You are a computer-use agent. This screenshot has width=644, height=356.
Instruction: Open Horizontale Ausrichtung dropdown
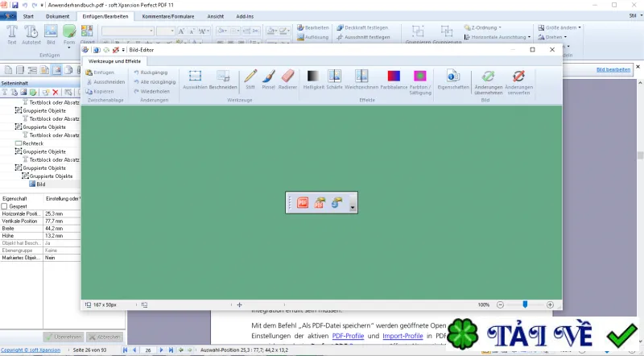click(x=497, y=37)
